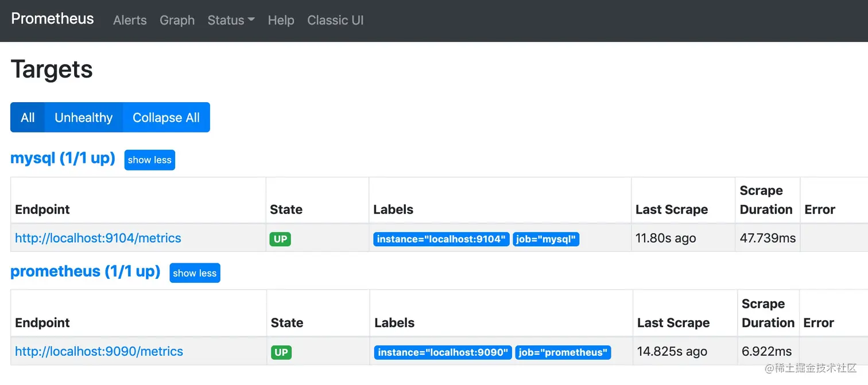Image resolution: width=868 pixels, height=385 pixels.
Task: Open the localhost:9090 metrics endpoint
Action: coord(99,351)
